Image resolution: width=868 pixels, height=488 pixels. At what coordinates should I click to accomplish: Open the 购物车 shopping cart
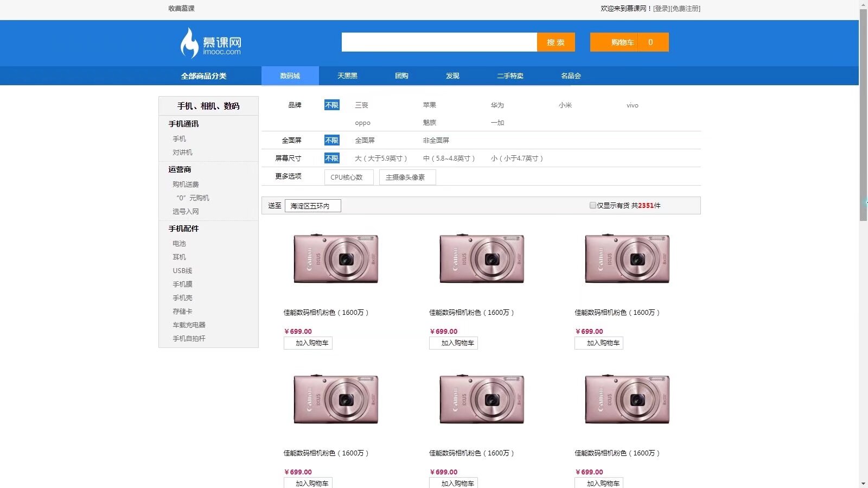tap(629, 42)
